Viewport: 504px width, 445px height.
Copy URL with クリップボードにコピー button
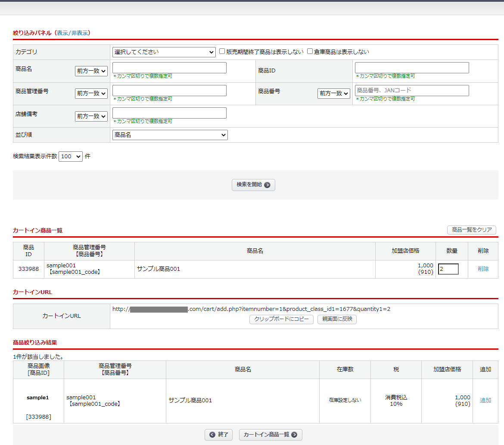(281, 320)
